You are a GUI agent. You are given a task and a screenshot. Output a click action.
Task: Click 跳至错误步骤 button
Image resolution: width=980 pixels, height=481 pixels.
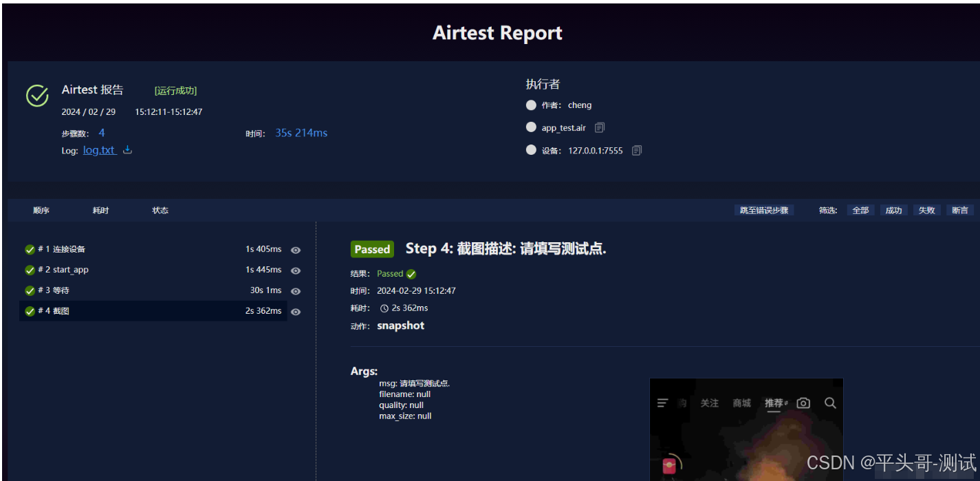click(764, 211)
